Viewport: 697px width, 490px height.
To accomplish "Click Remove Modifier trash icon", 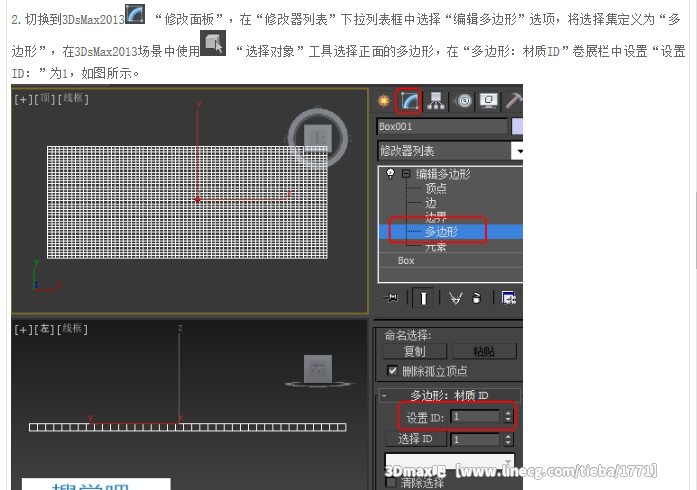I will click(477, 298).
